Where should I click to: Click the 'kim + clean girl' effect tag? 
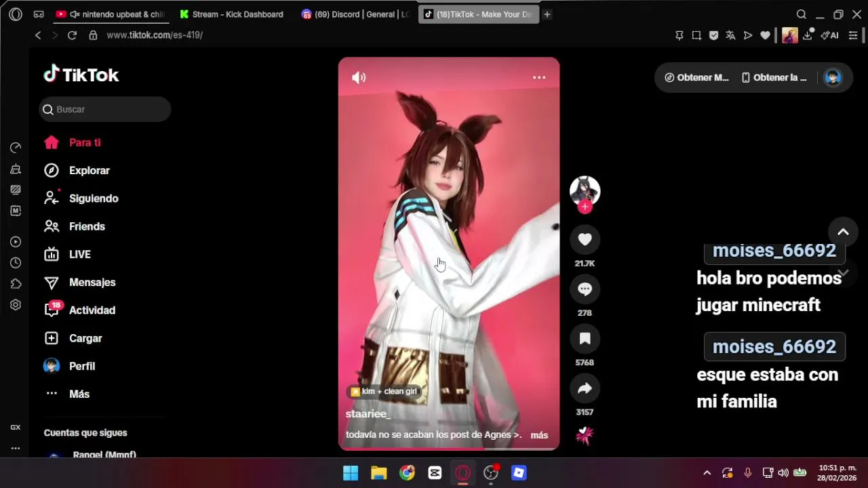[384, 391]
